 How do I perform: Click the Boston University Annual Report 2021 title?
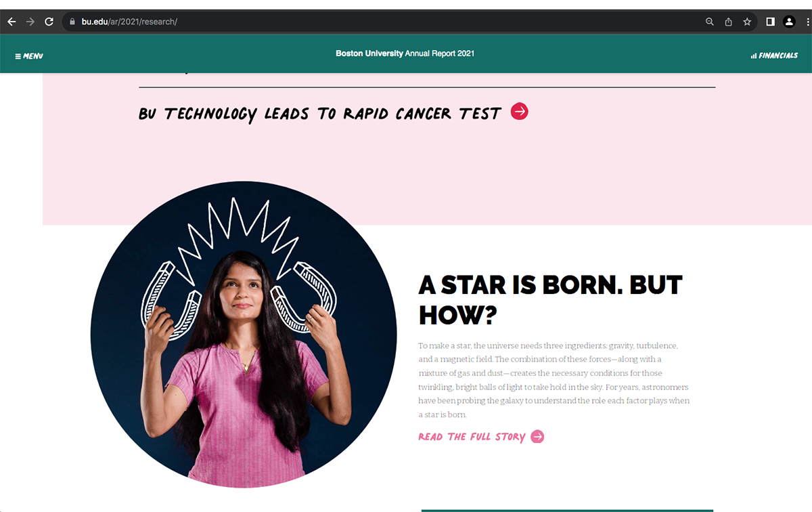(405, 54)
